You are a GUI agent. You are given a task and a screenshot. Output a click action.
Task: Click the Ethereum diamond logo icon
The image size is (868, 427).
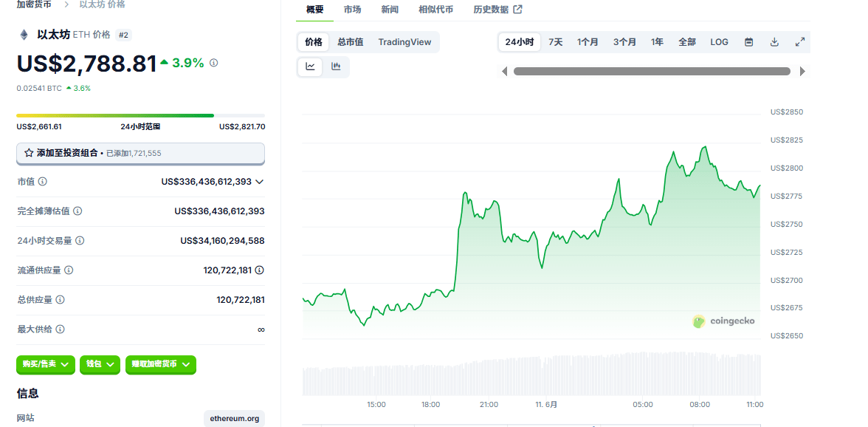coord(24,35)
